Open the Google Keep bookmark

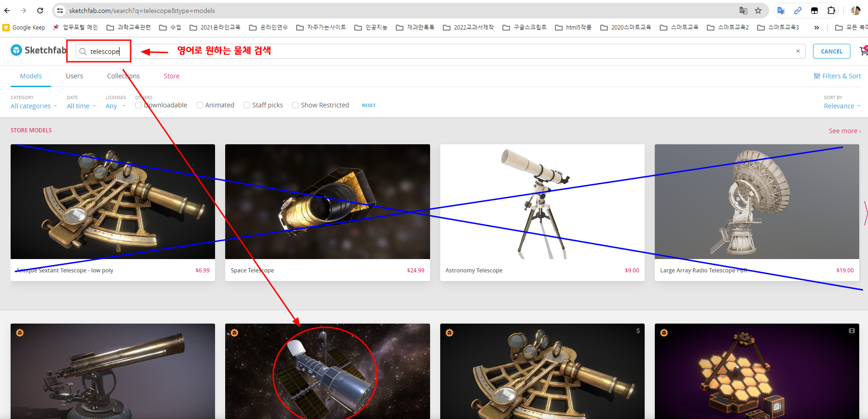coord(24,28)
